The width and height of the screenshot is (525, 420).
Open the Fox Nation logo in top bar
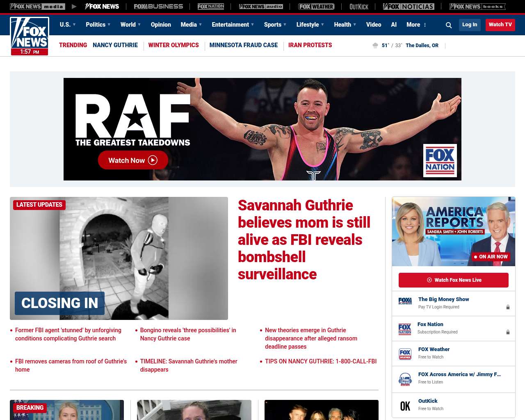tap(211, 7)
